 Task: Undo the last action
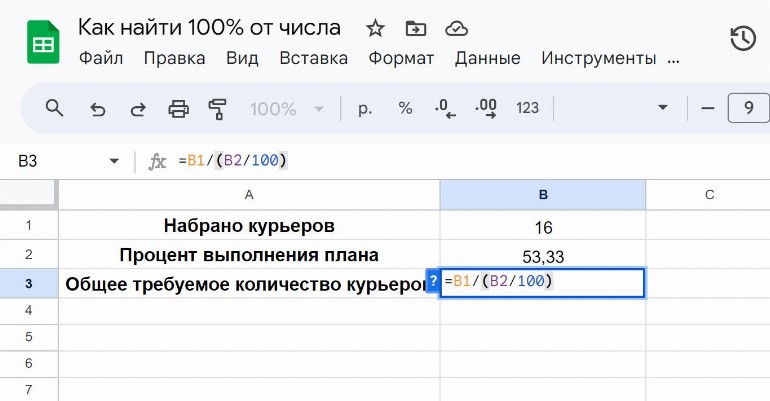pos(98,108)
